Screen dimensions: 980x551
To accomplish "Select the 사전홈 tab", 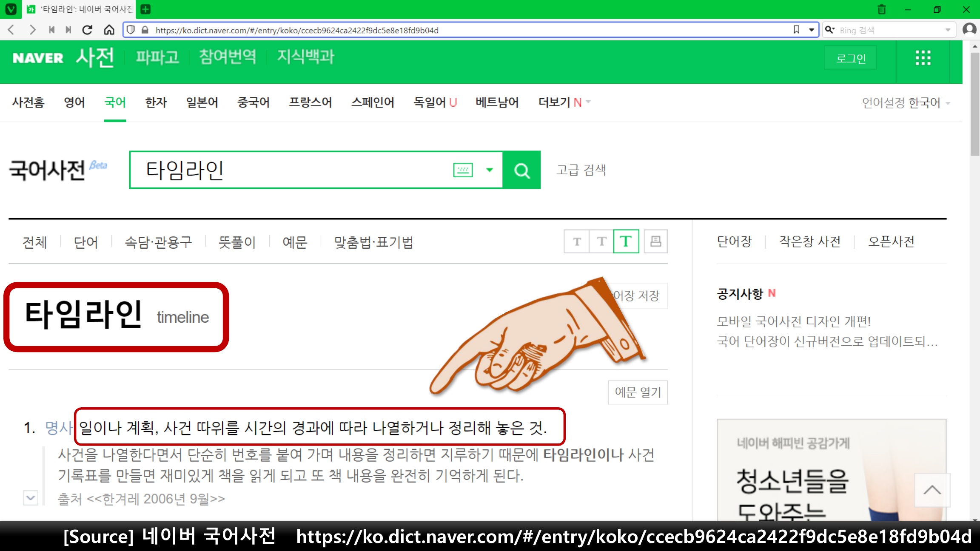I will click(28, 102).
